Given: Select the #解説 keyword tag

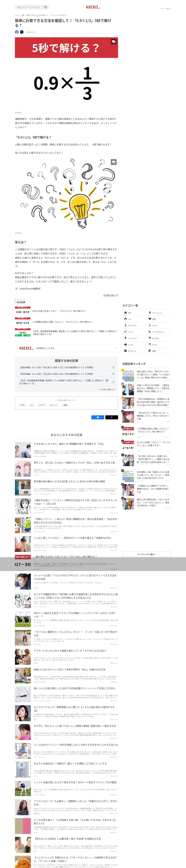Looking at the screenshot, I should tap(65, 405).
